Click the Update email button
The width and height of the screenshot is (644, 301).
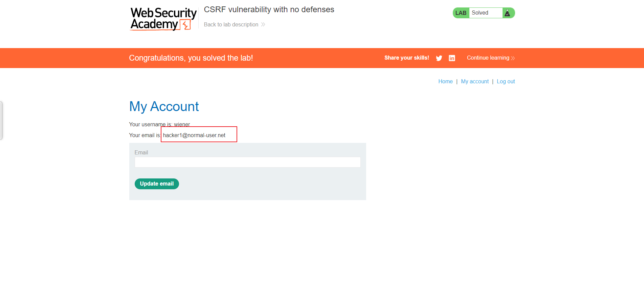157,184
